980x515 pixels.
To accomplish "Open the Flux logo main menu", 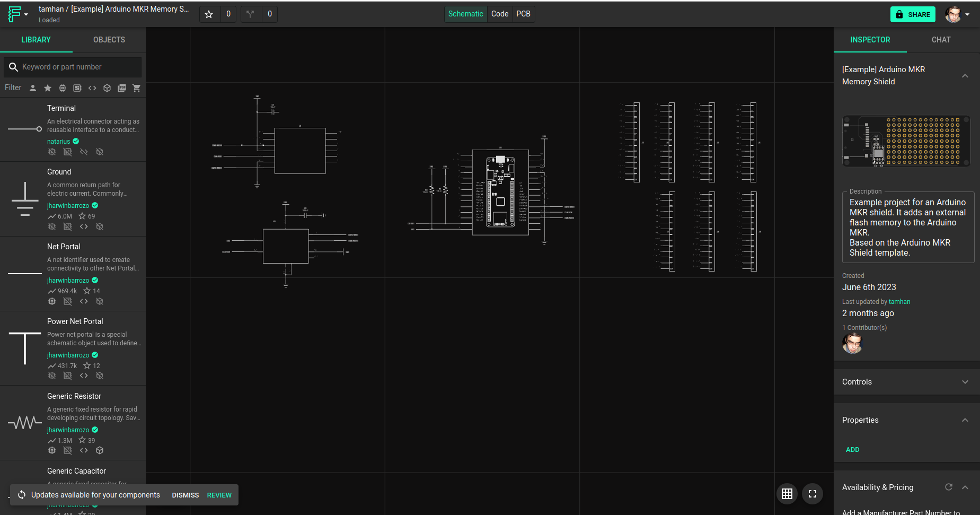I will coord(17,14).
